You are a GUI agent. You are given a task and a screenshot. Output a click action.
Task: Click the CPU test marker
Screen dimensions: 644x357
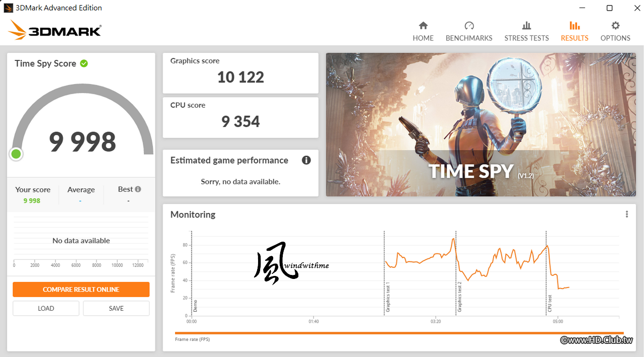coord(550,304)
